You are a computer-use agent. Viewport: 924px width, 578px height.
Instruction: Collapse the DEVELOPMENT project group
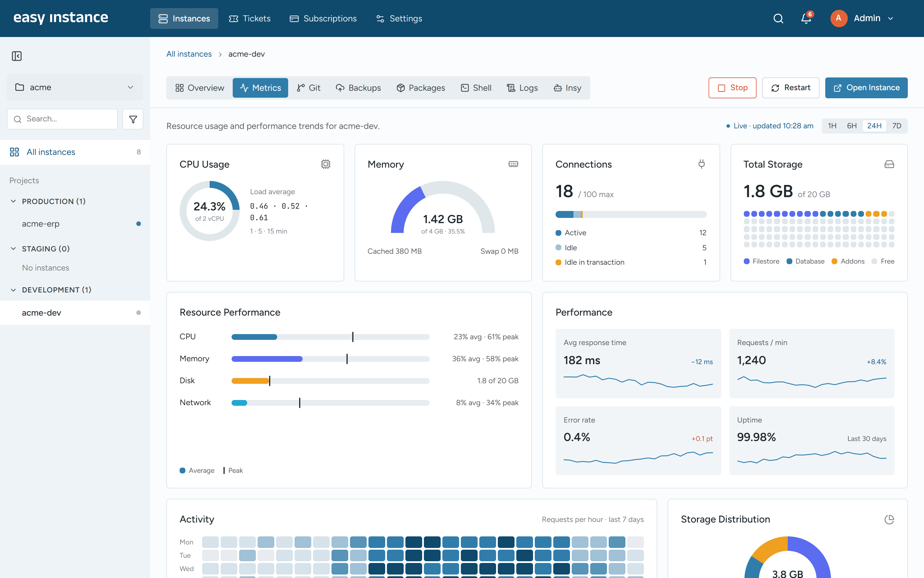click(x=13, y=290)
